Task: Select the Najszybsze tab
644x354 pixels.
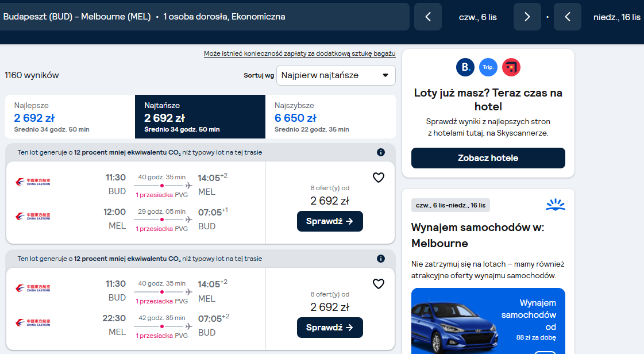Action: 331,117
